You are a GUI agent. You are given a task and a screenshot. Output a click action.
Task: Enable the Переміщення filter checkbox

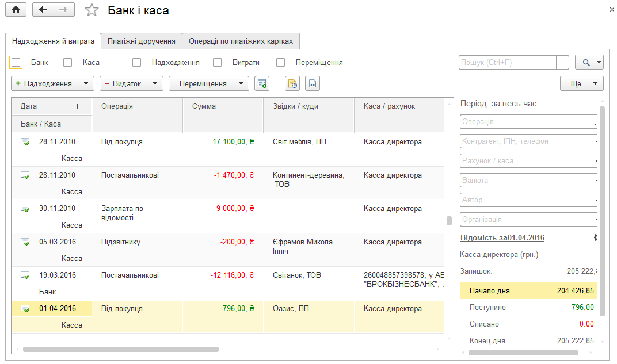tap(280, 63)
